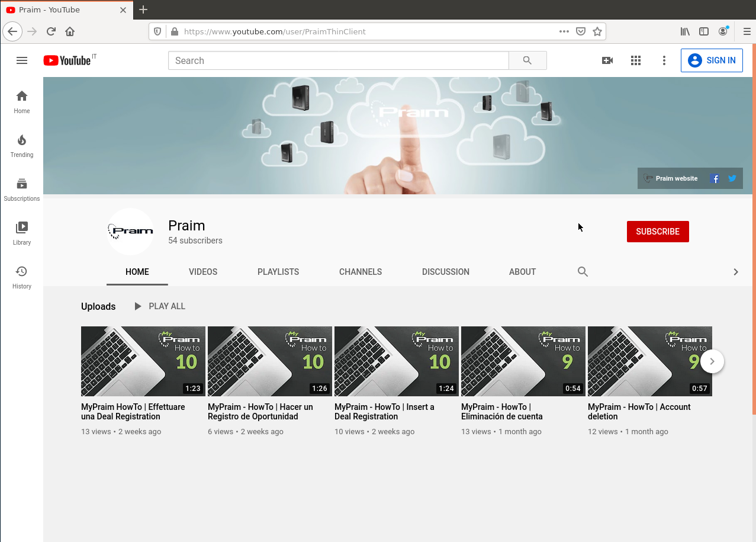Open 'Account deletion' video title
The height and width of the screenshot is (542, 756).
click(639, 412)
